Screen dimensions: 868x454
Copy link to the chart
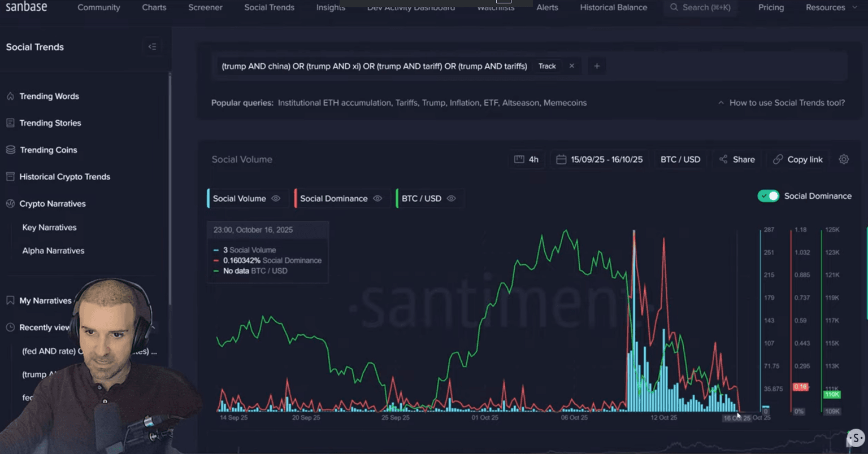point(798,159)
